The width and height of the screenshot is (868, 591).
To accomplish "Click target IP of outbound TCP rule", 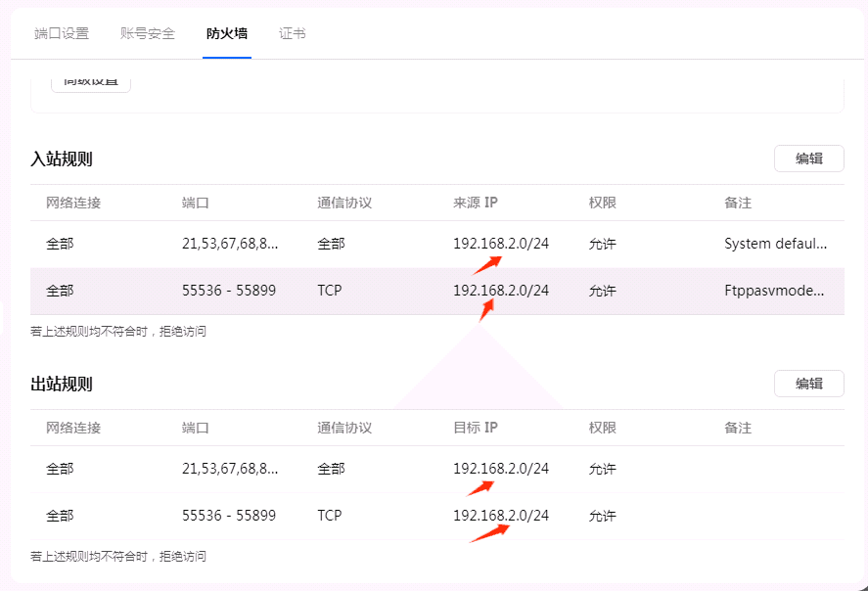I will coord(501,515).
